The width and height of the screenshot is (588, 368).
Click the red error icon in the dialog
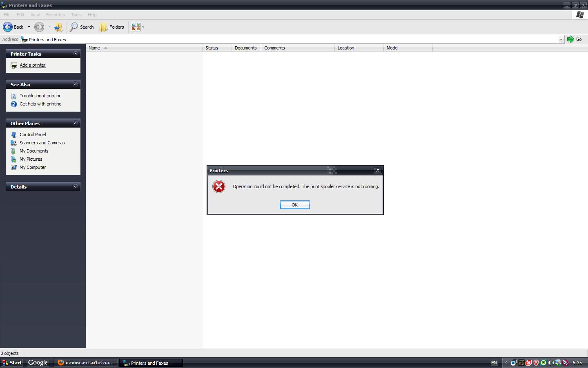coord(219,186)
